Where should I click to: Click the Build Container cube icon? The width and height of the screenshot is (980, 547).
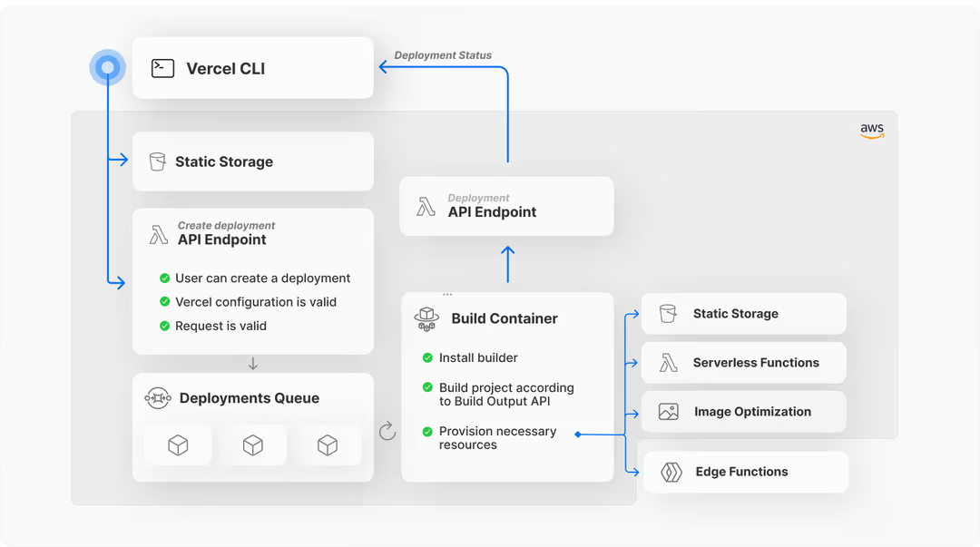426,318
